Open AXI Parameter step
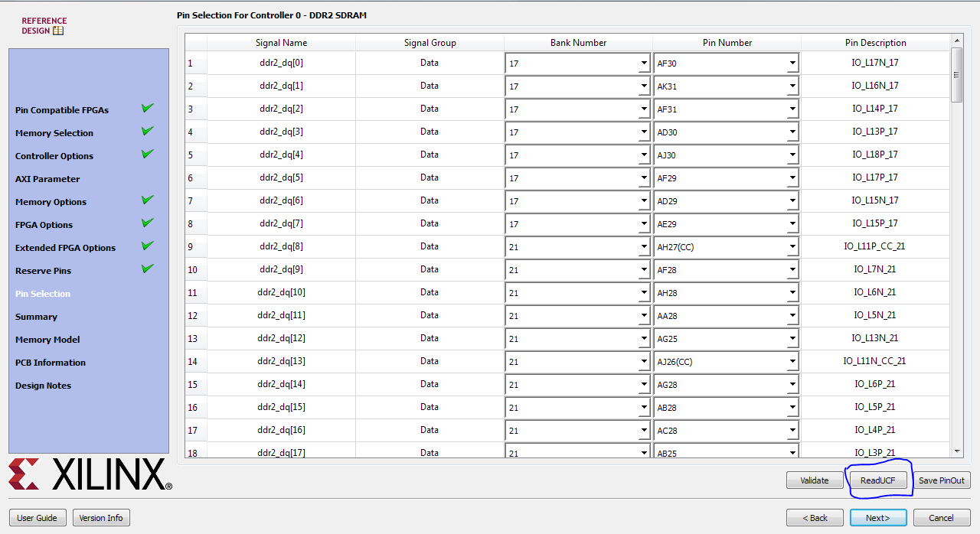This screenshot has width=980, height=534. (x=47, y=179)
